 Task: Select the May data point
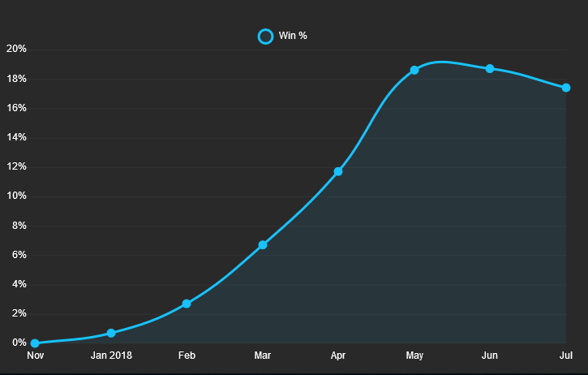click(x=414, y=70)
